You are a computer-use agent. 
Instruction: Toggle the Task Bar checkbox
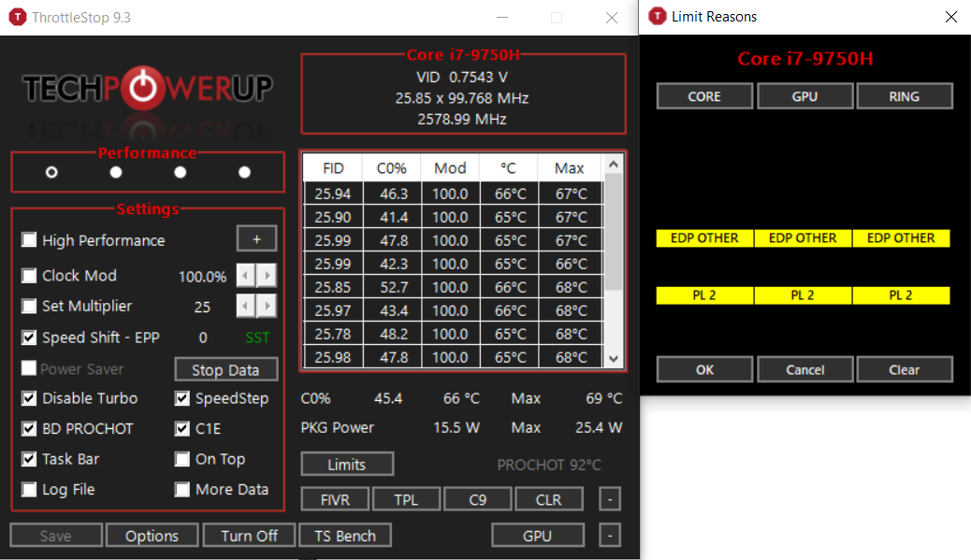pos(29,458)
